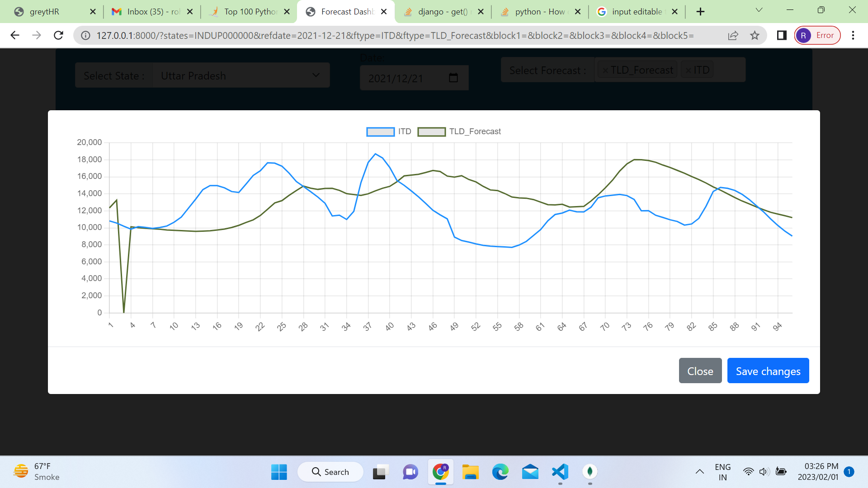The width and height of the screenshot is (868, 488).
Task: Expand the hidden icons chevron in the tray
Action: 699,471
